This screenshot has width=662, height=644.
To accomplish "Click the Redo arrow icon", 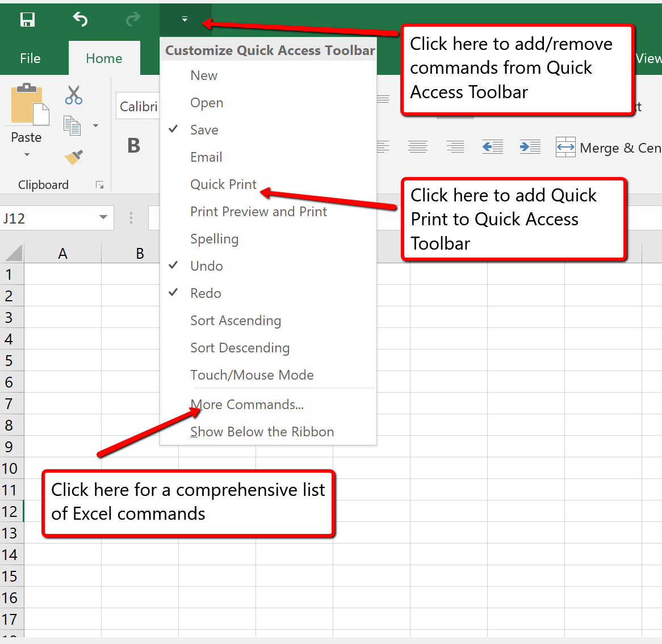I will (132, 19).
